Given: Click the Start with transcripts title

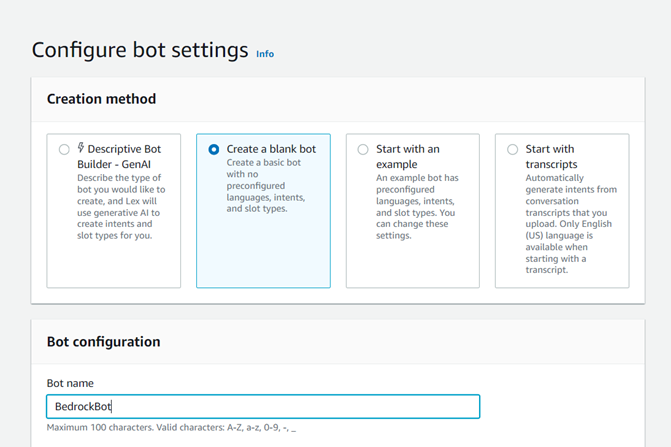Looking at the screenshot, I should [x=551, y=157].
